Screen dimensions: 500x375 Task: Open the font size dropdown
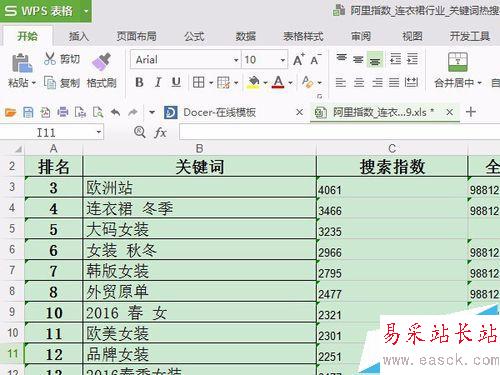tap(283, 60)
